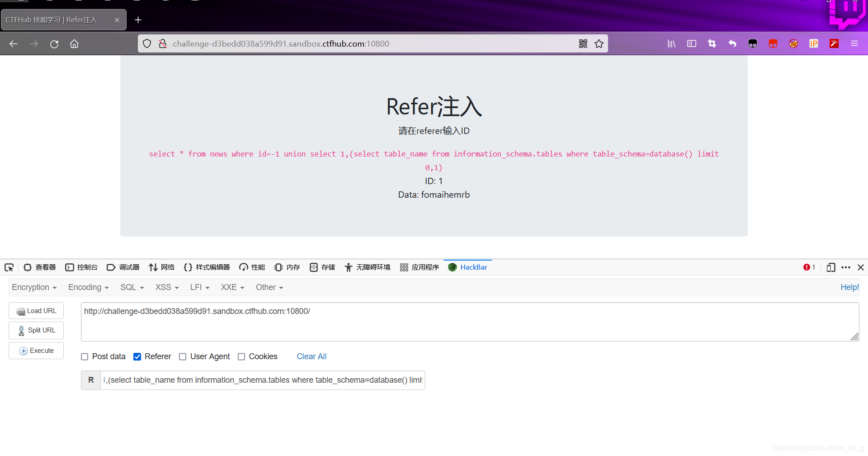Uncheck the Referer checkbox
868x456 pixels.
tap(137, 356)
